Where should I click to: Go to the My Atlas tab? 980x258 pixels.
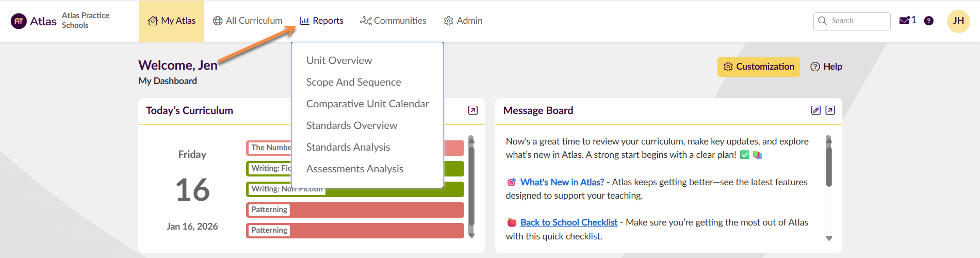pyautogui.click(x=172, y=21)
